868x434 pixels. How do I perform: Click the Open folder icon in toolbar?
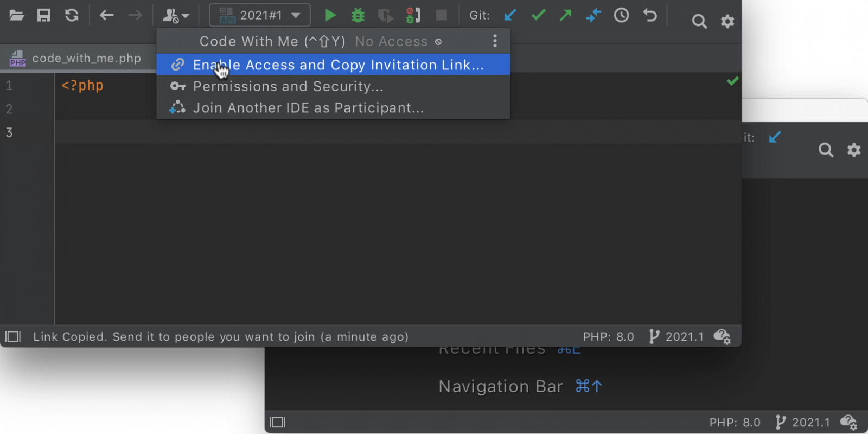coord(17,15)
